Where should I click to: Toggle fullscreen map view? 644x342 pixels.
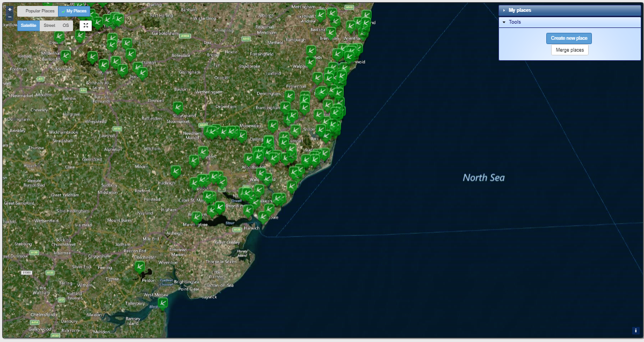(x=86, y=25)
